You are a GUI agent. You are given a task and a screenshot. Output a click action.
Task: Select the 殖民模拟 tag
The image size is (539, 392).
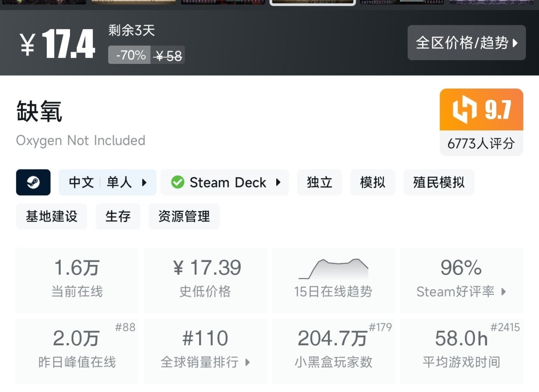(439, 182)
